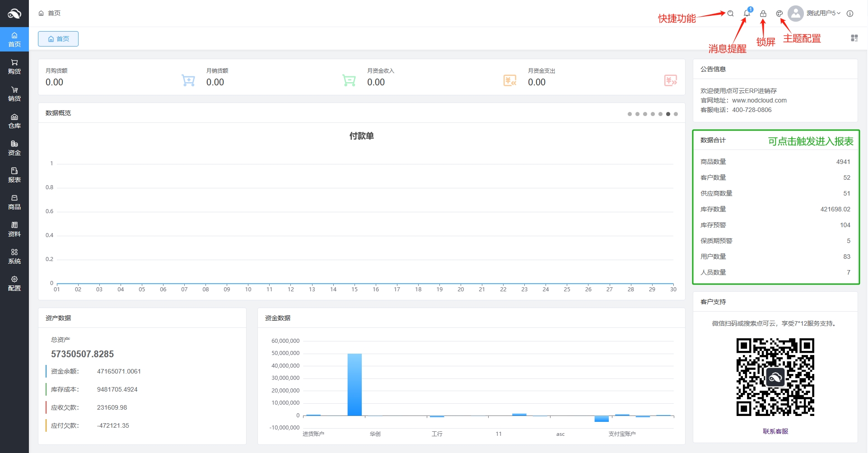Image resolution: width=868 pixels, height=453 pixels.
Task: Click the 月购货额 value 0.00
Action: (x=54, y=82)
